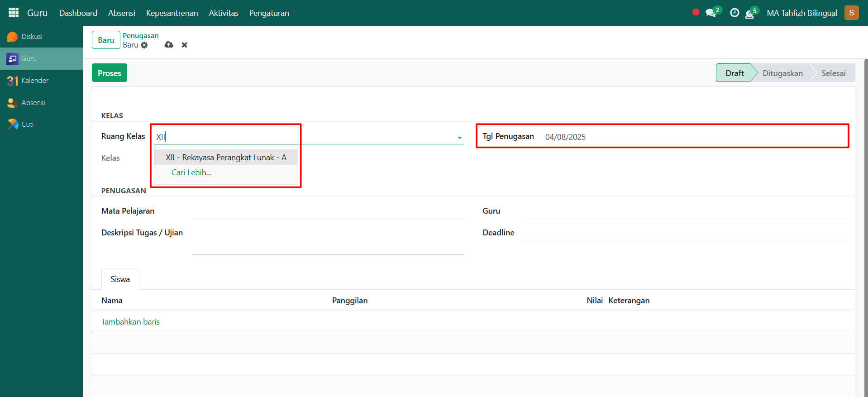868x397 pixels.
Task: Open the Kepesantrenan menu
Action: 172,13
